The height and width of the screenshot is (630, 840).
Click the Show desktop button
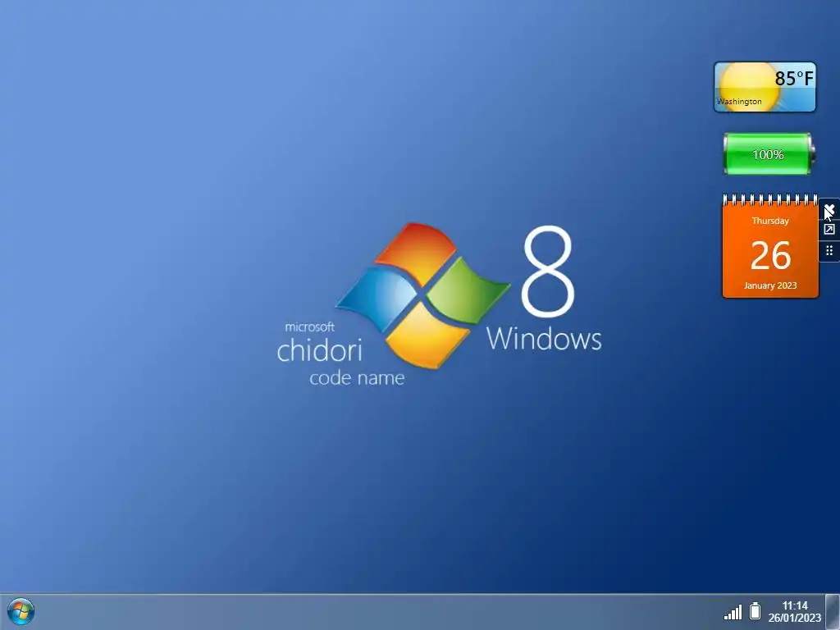(x=832, y=612)
